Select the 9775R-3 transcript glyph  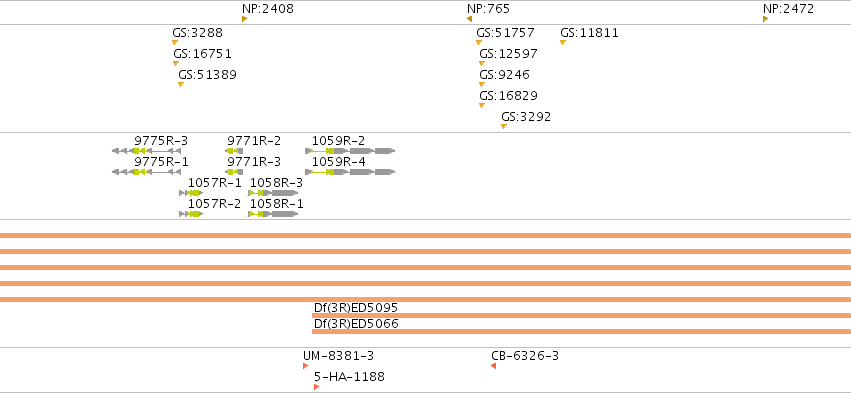point(147,151)
